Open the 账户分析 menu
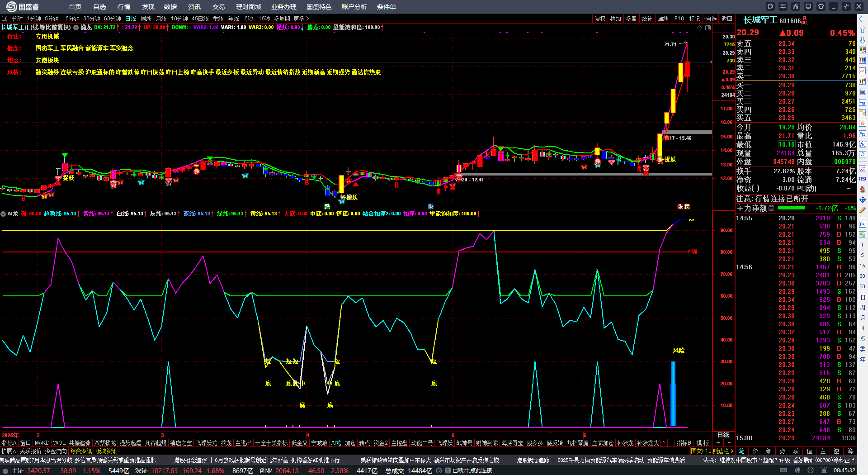The image size is (868, 475). [354, 7]
